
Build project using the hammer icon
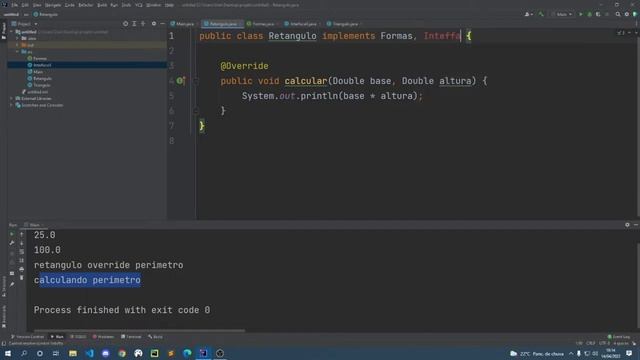[541, 14]
